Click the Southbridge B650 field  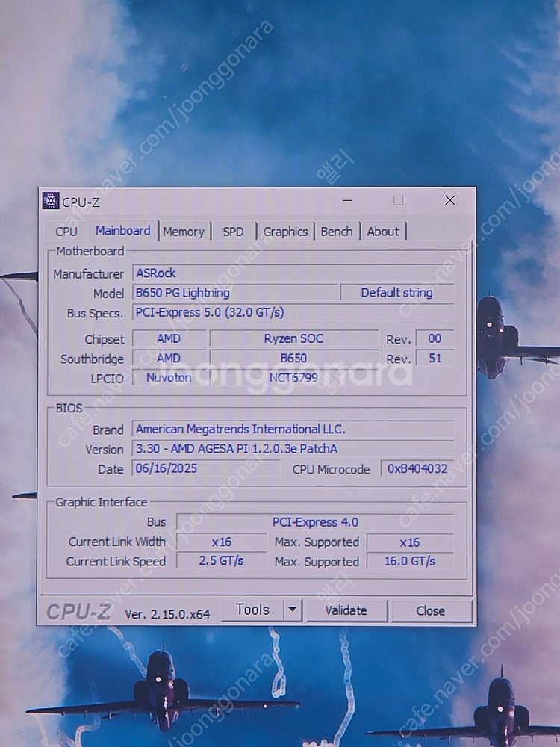tap(293, 359)
